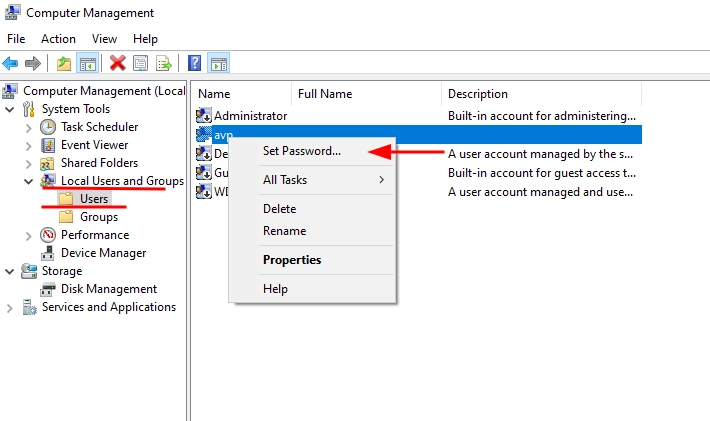Click the blue Help question mark icon

point(194,63)
